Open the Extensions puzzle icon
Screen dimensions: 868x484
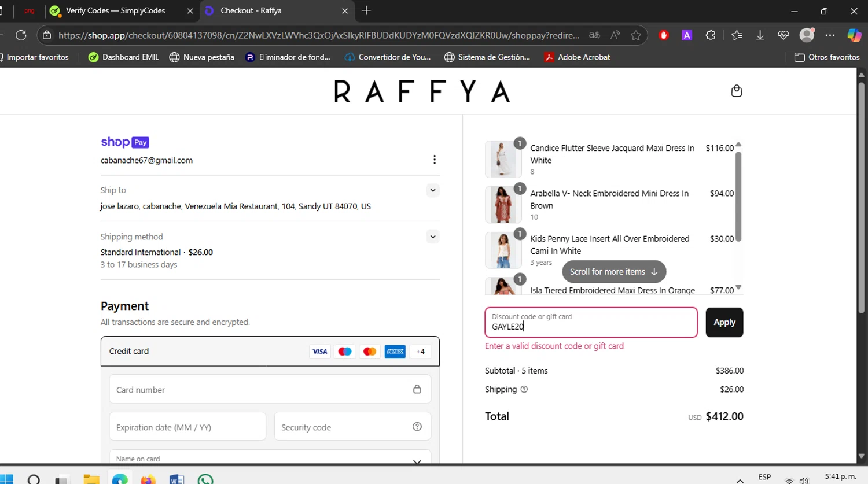point(711,35)
